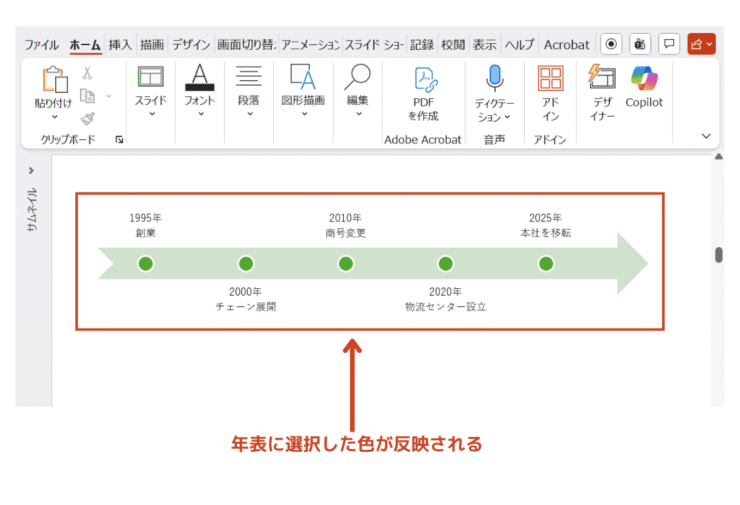
Task: Open the comments speech bubble icon
Action: click(669, 44)
